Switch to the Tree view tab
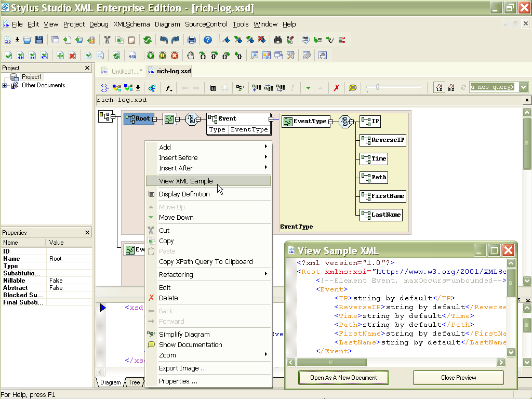 (x=134, y=382)
